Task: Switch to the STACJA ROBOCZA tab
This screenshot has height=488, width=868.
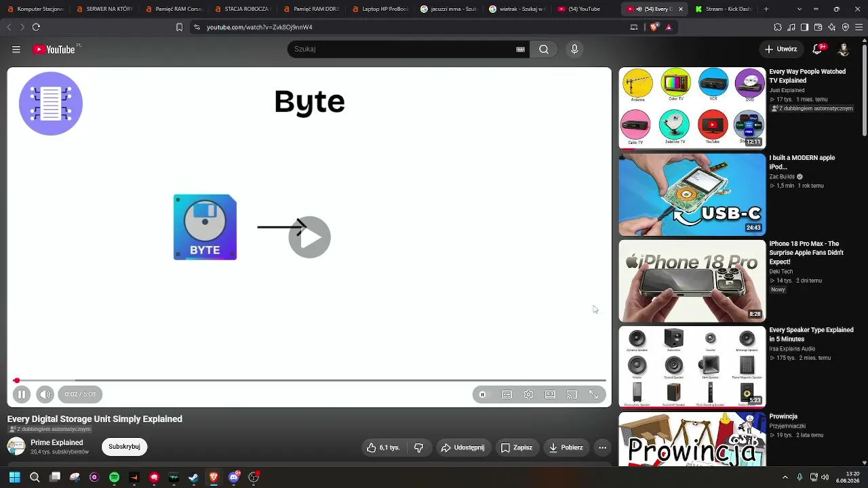Action: (241, 9)
